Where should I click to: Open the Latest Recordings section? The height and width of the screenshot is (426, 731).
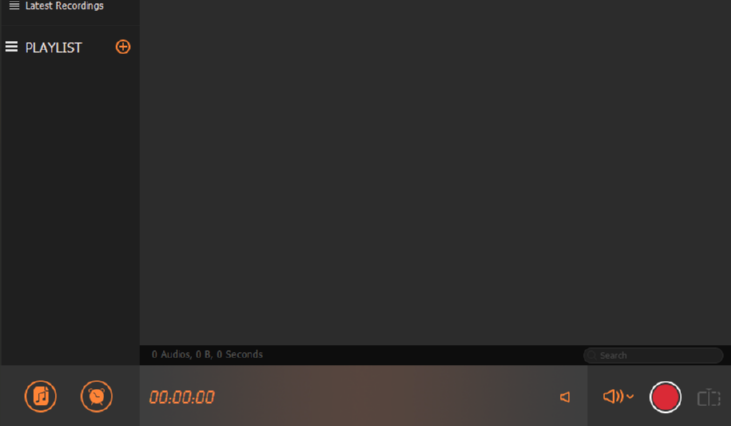pyautogui.click(x=64, y=6)
